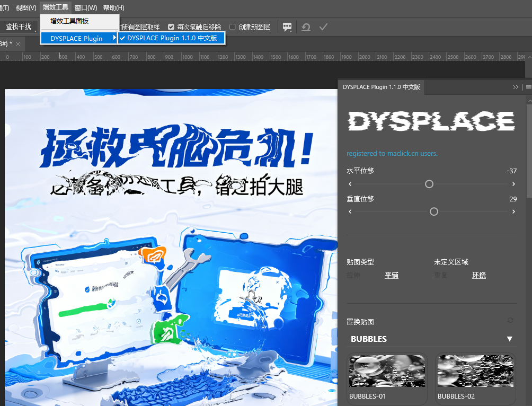Click the registered to maclick.cn users link

(392, 153)
